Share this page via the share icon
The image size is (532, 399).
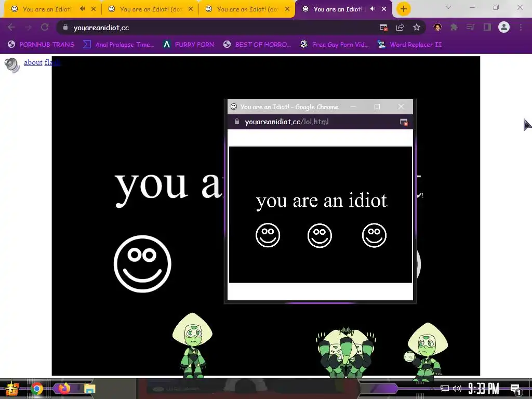pos(400,28)
